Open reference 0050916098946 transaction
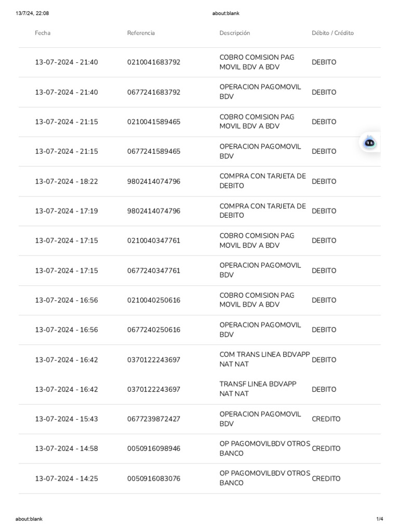Image resolution: width=399 pixels, height=532 pixels. pyautogui.click(x=154, y=449)
